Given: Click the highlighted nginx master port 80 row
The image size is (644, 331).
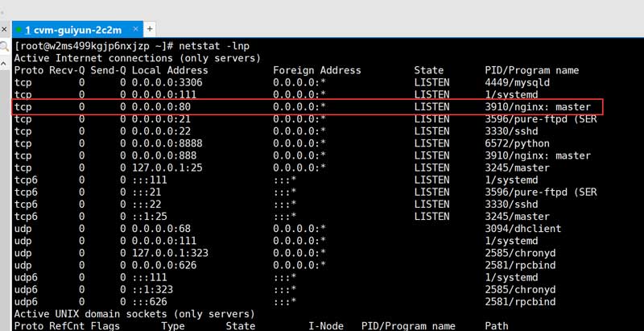Looking at the screenshot, I should (308, 107).
